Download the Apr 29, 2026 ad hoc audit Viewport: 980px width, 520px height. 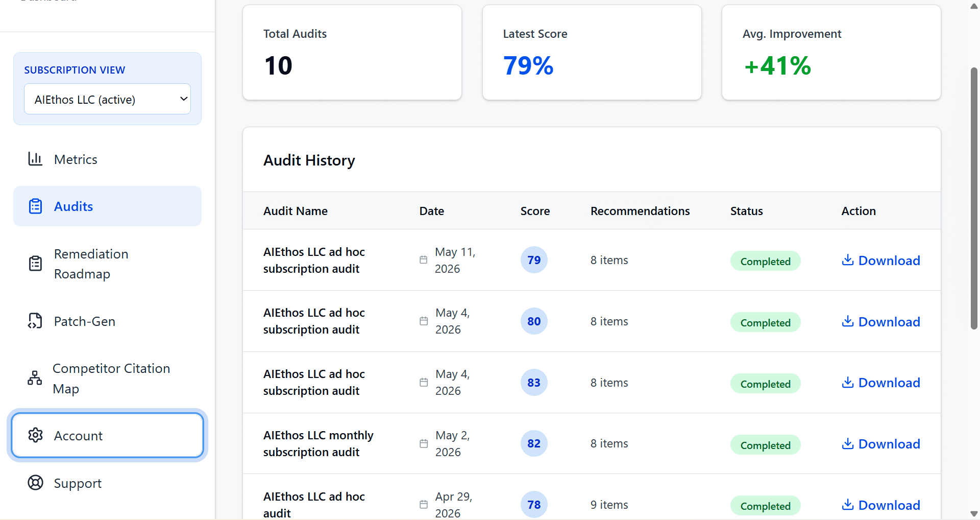pyautogui.click(x=881, y=505)
